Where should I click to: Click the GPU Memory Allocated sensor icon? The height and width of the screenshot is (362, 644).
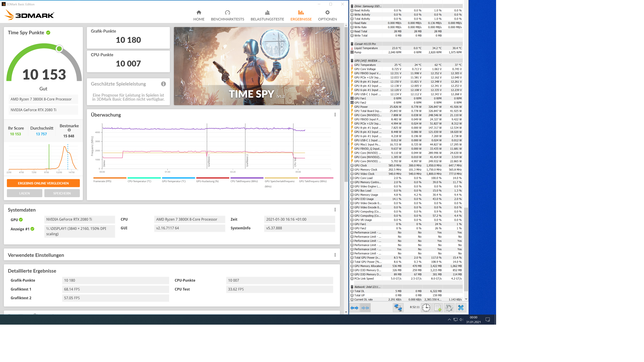pyautogui.click(x=352, y=266)
